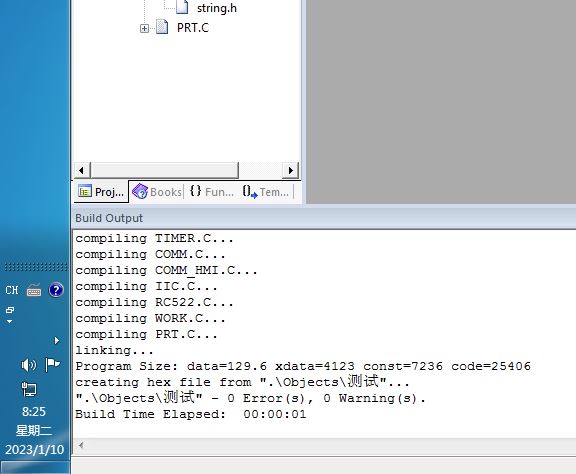
Task: Click the PRT.C file icon
Action: [x=162, y=27]
